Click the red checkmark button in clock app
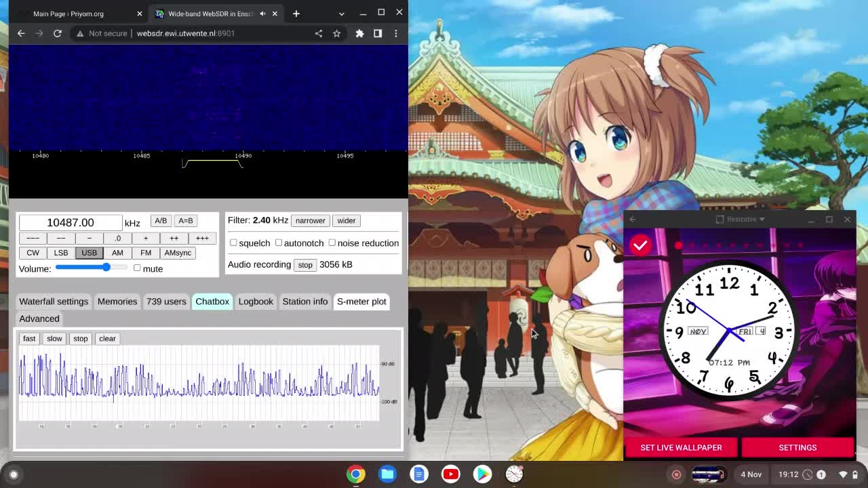Screen dimensions: 868x488 [x=640, y=245]
